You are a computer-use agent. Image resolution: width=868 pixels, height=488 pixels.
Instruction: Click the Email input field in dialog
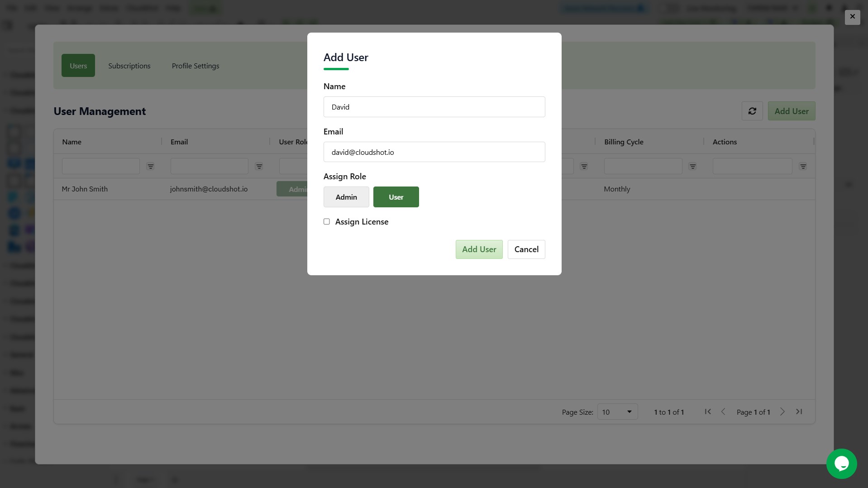434,152
